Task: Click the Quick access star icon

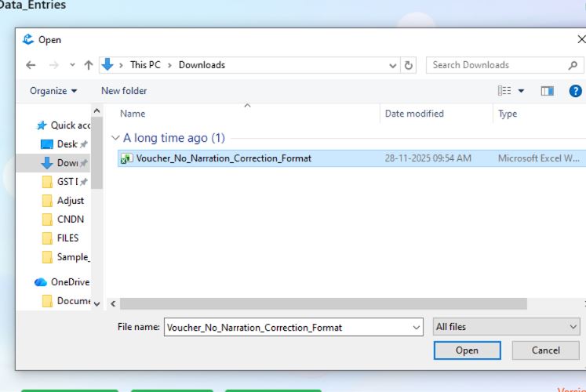Action: point(42,125)
